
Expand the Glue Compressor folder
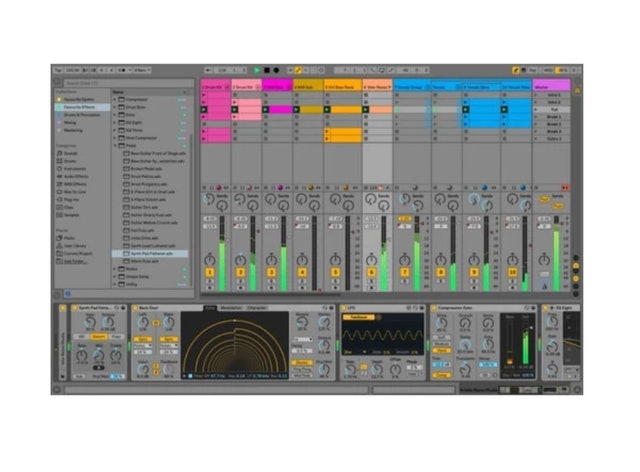[x=115, y=138]
